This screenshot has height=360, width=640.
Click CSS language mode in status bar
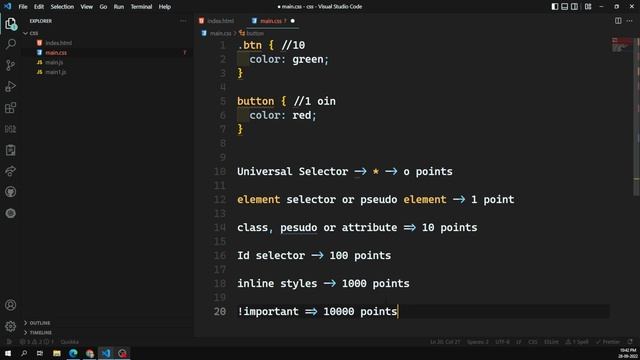tap(533, 342)
